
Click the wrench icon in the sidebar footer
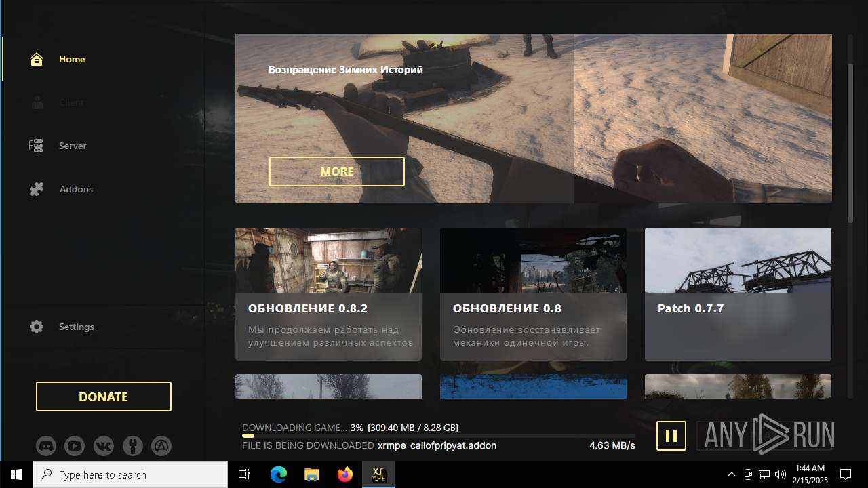coord(132,446)
